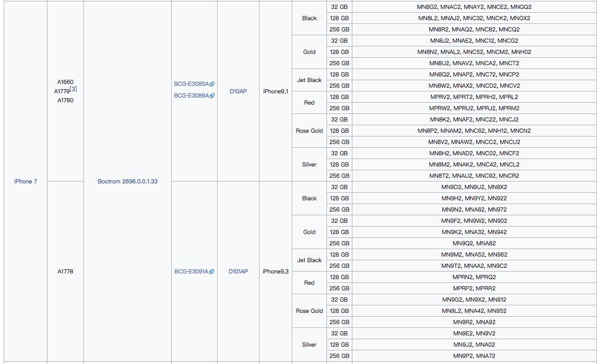
Task: Open the Bootrom 2696.0.0.1.33 link
Action: coord(127,182)
